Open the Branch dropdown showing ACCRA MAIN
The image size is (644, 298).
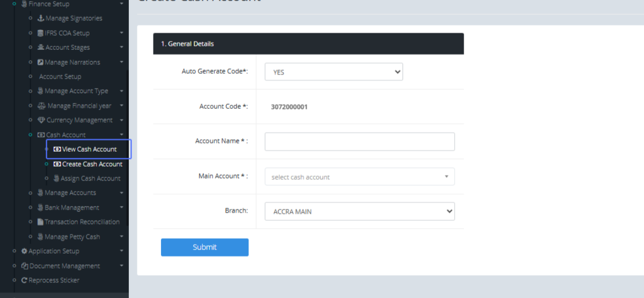click(x=360, y=211)
